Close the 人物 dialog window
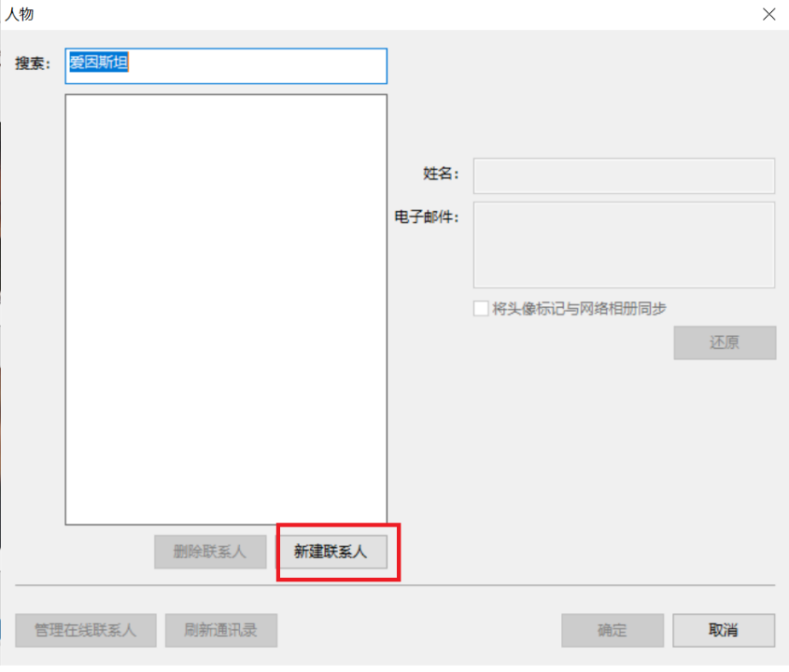Image resolution: width=789 pixels, height=672 pixels. [x=768, y=14]
